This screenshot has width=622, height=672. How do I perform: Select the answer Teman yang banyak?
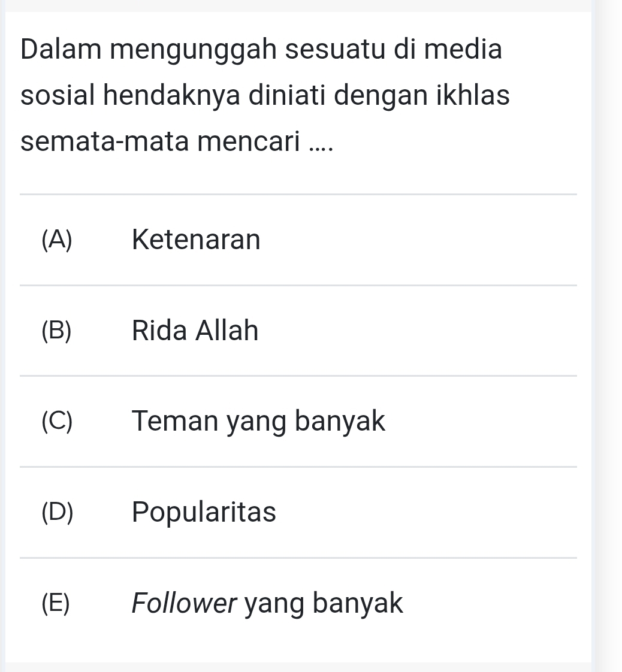pyautogui.click(x=258, y=422)
